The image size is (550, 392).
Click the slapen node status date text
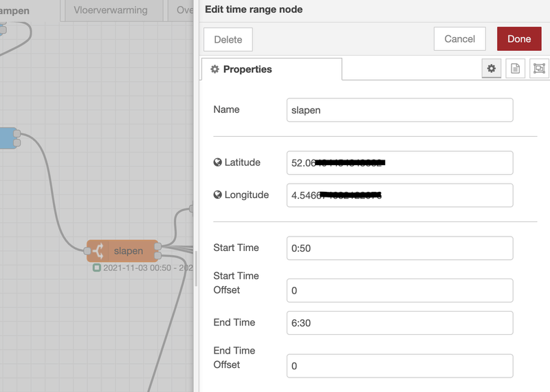148,268
